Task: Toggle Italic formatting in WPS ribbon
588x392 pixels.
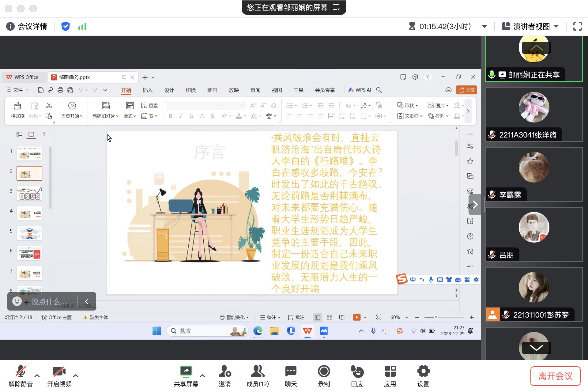Action: [181, 116]
